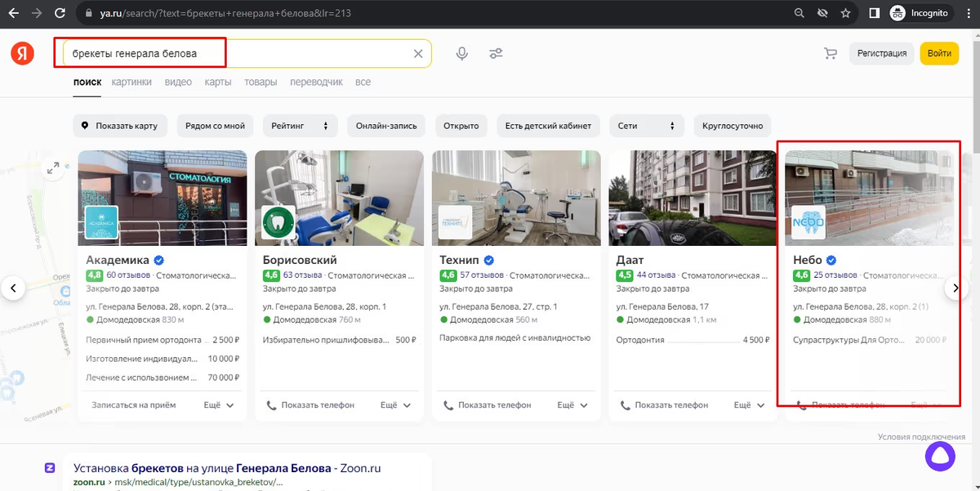Open the Incognito profile indicator
Viewport: 980px width, 491px height.
920,13
